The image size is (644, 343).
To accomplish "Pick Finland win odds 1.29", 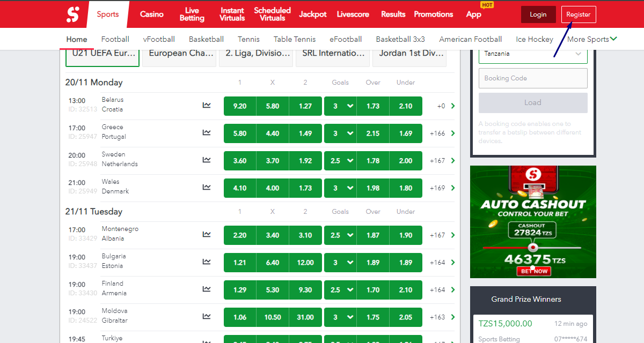I will [x=240, y=290].
